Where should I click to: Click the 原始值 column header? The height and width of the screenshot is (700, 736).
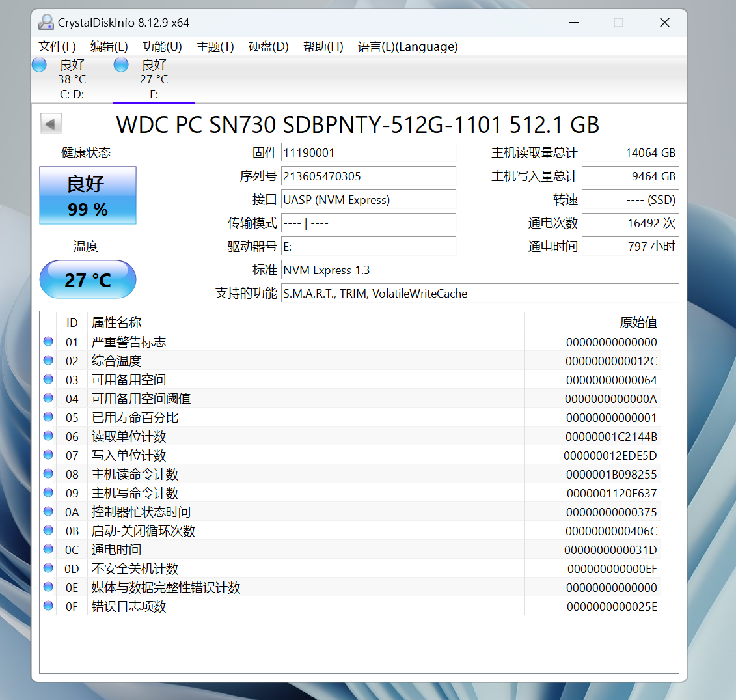tap(638, 322)
